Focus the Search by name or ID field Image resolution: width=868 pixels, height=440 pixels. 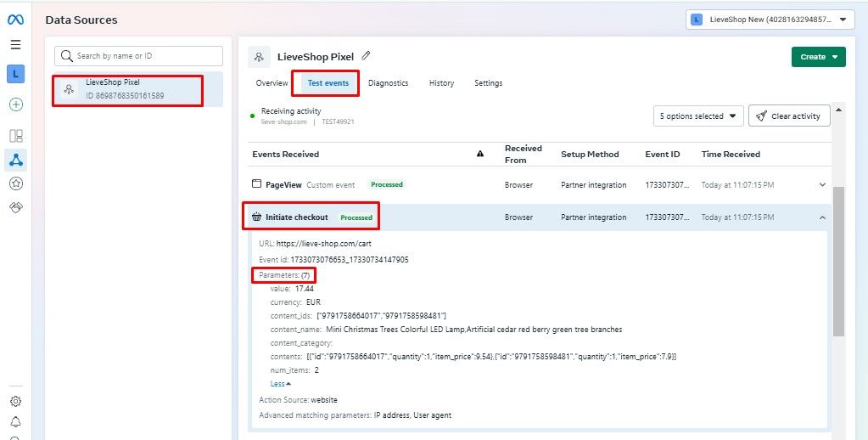coord(138,56)
